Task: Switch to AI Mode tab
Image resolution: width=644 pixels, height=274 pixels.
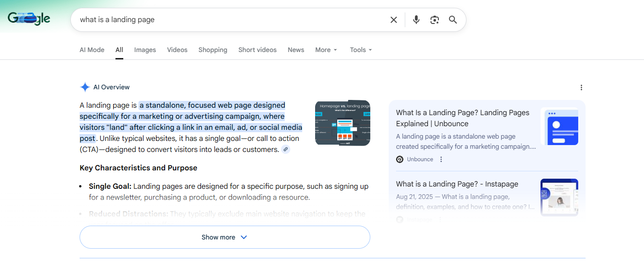Action: 92,50
